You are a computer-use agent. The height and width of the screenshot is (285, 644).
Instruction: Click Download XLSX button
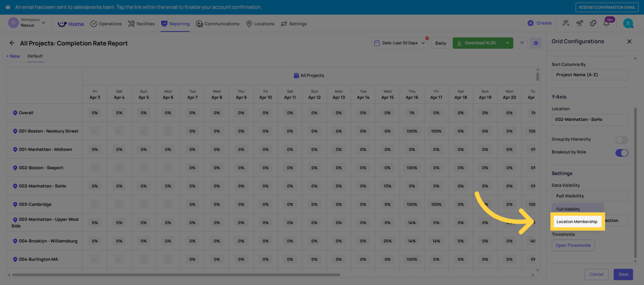click(x=477, y=43)
